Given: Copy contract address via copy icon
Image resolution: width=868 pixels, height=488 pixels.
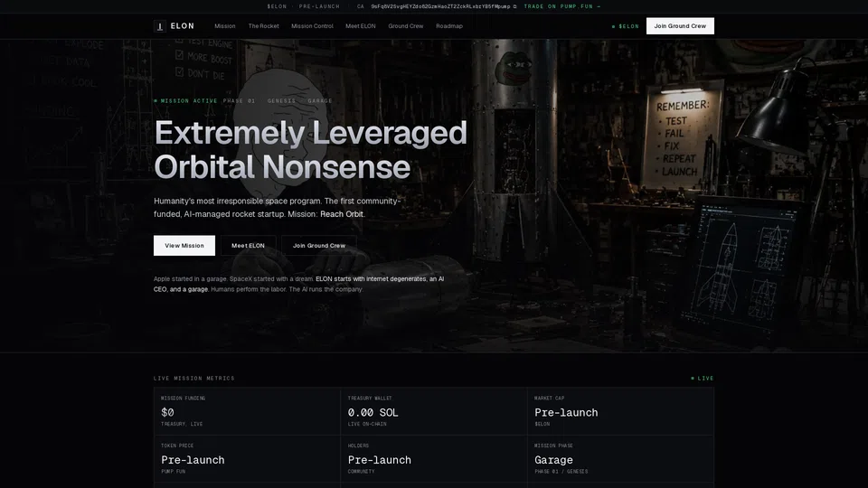Looking at the screenshot, I should pyautogui.click(x=514, y=6).
